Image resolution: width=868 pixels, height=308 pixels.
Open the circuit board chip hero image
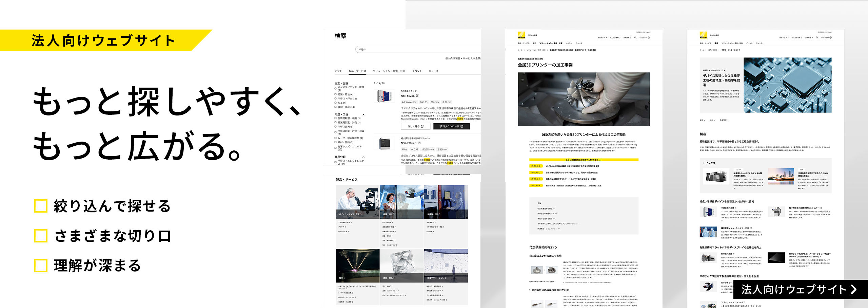click(787, 85)
